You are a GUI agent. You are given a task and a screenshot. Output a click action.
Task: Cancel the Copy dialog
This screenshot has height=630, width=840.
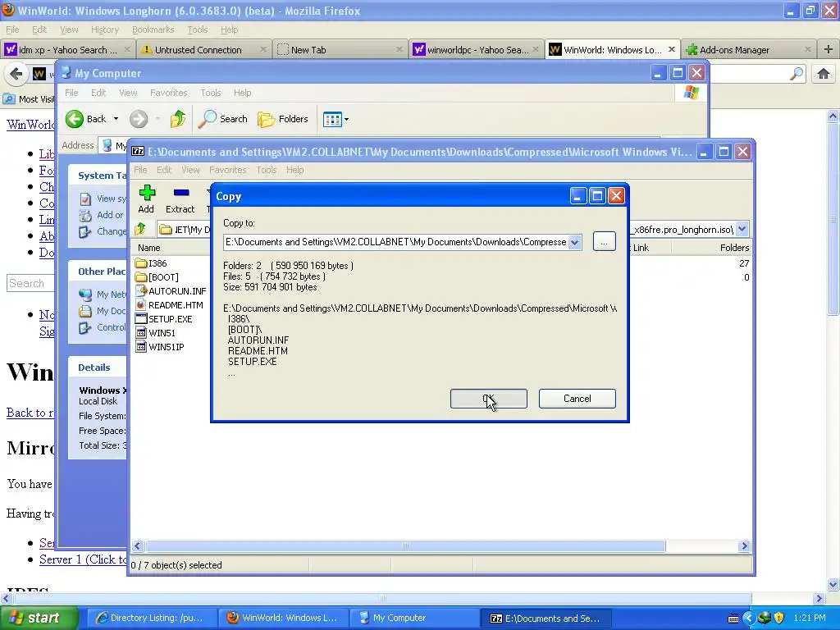tap(577, 399)
